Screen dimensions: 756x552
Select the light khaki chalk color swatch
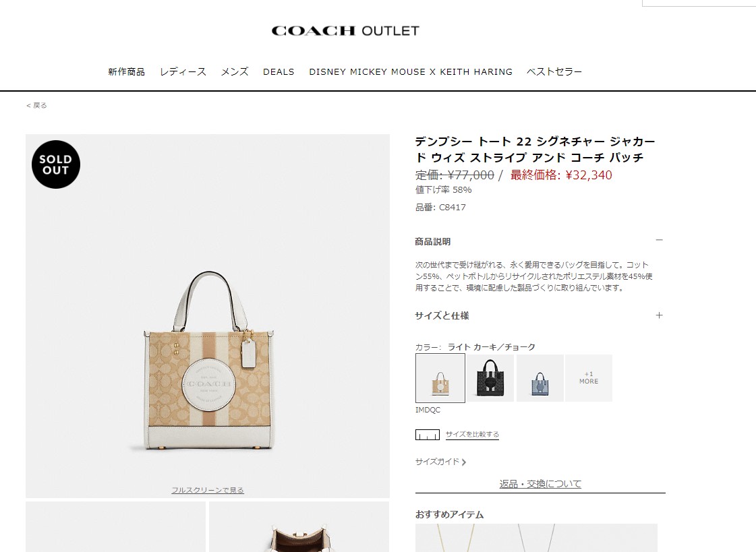click(440, 378)
